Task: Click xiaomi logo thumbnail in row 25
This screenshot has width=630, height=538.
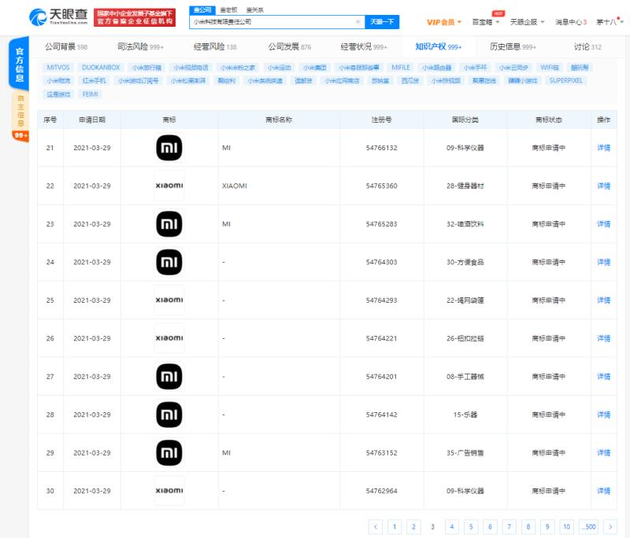Action: (169, 300)
